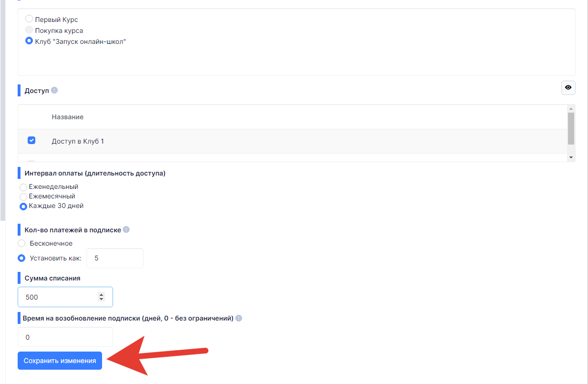This screenshot has width=588, height=384.
Task: Click the Сохранить изменения button
Action: point(60,361)
